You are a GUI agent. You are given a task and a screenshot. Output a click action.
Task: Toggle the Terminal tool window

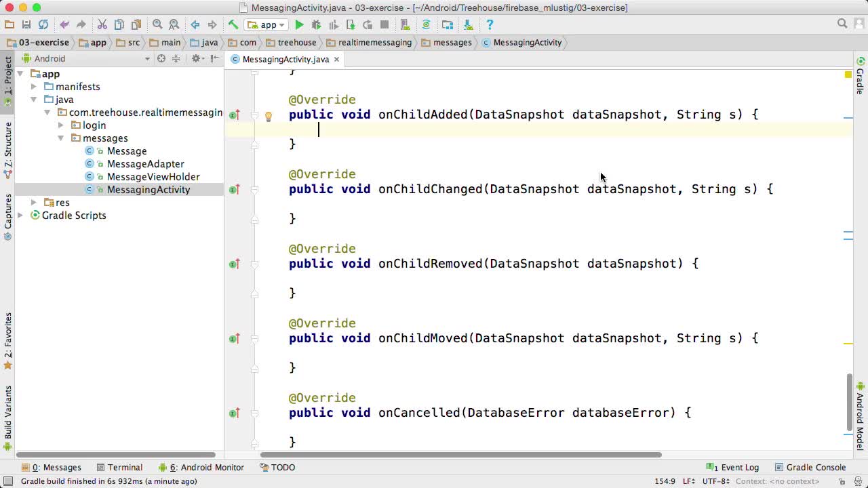[119, 467]
